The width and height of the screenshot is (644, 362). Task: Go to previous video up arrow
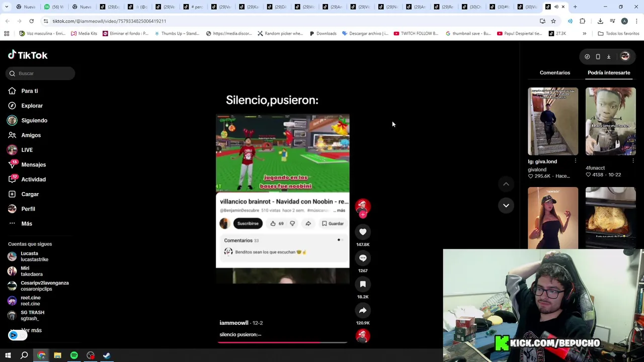point(506,184)
